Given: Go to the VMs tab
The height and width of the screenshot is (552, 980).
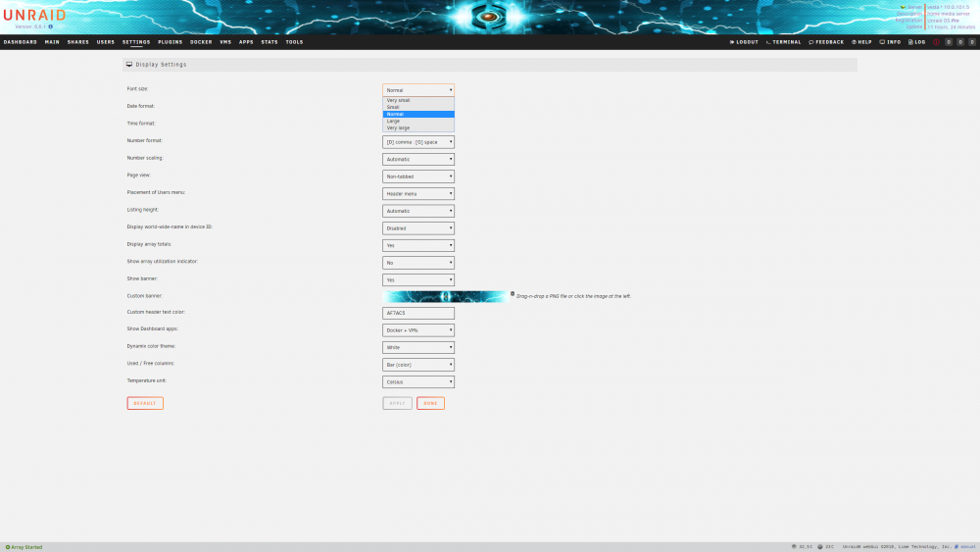Looking at the screenshot, I should click(x=225, y=42).
